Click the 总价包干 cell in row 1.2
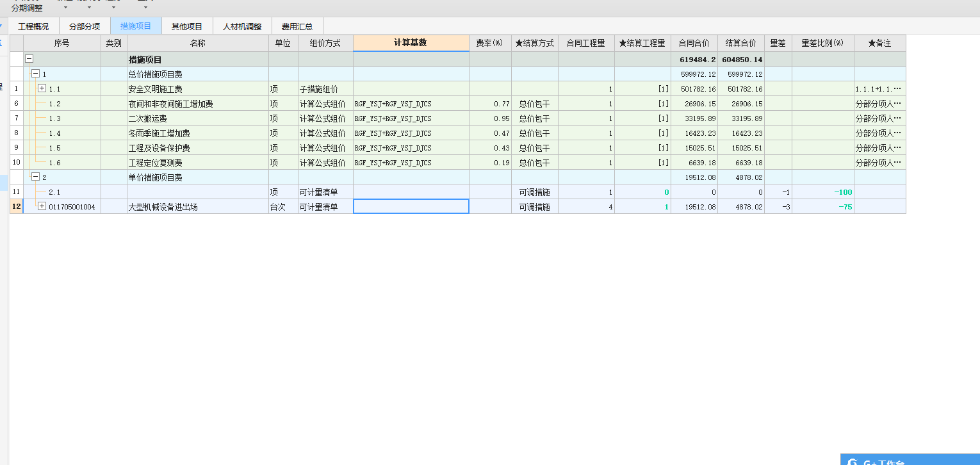The height and width of the screenshot is (465, 980). 535,103
